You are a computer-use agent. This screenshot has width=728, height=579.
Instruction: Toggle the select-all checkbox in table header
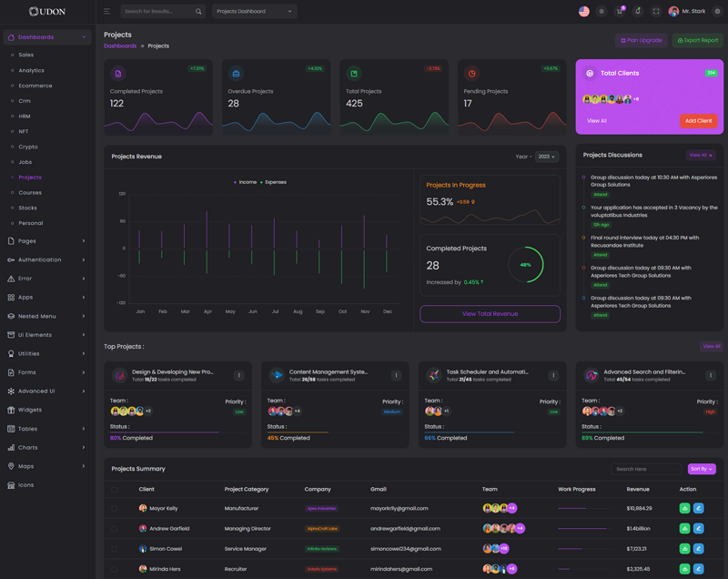click(115, 490)
